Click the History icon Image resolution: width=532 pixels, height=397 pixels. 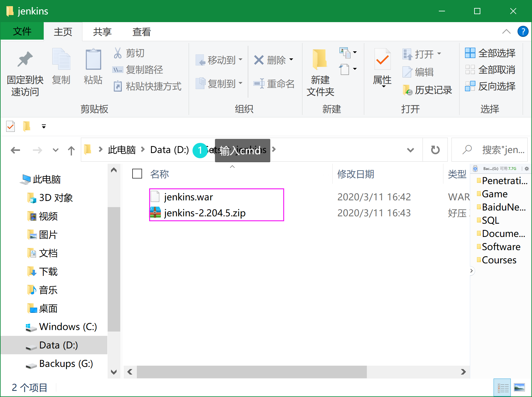pos(407,90)
